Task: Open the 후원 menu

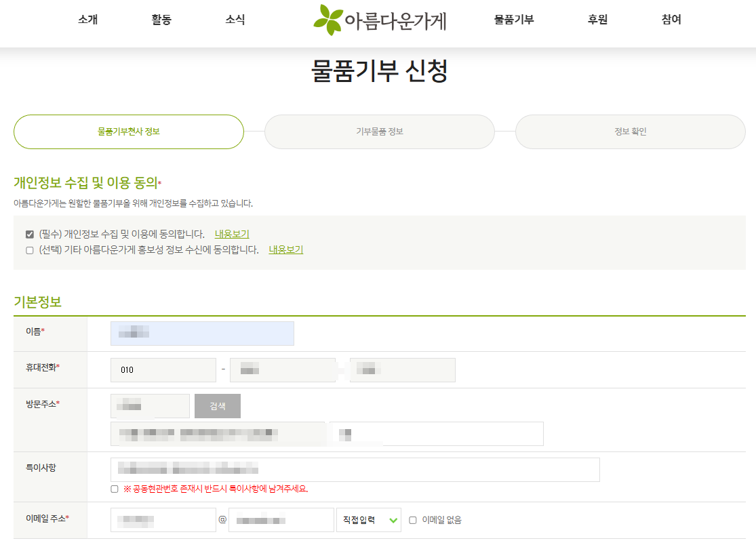Action: pos(597,20)
